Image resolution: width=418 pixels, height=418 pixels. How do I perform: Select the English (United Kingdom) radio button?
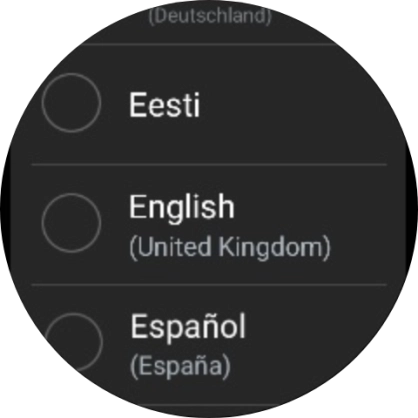[71, 223]
